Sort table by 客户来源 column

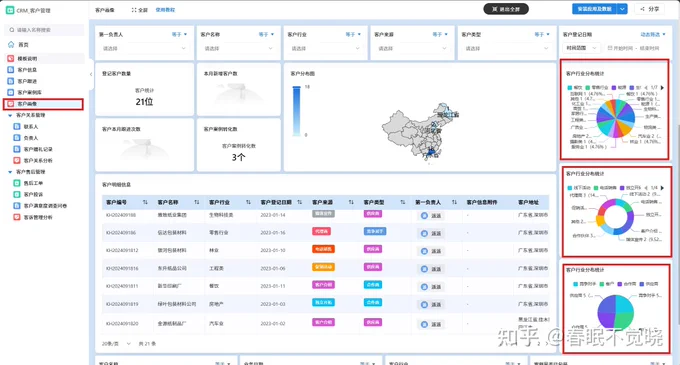click(351, 202)
